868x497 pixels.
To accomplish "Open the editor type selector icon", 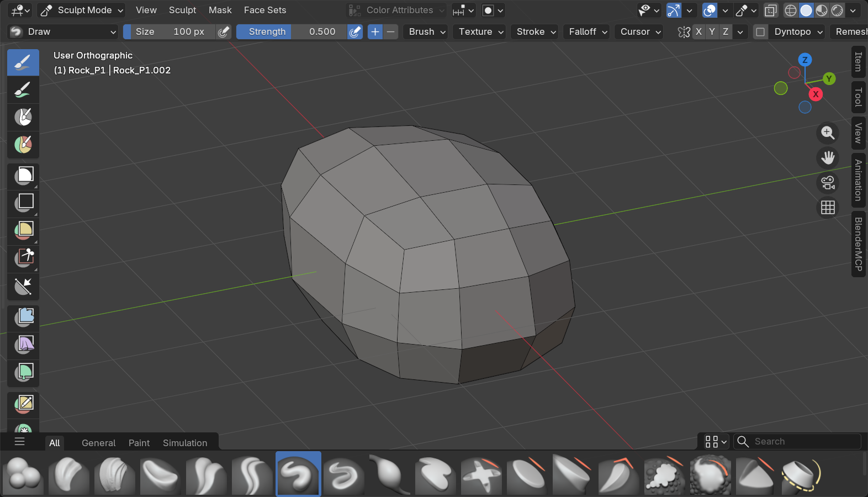I will coord(20,10).
